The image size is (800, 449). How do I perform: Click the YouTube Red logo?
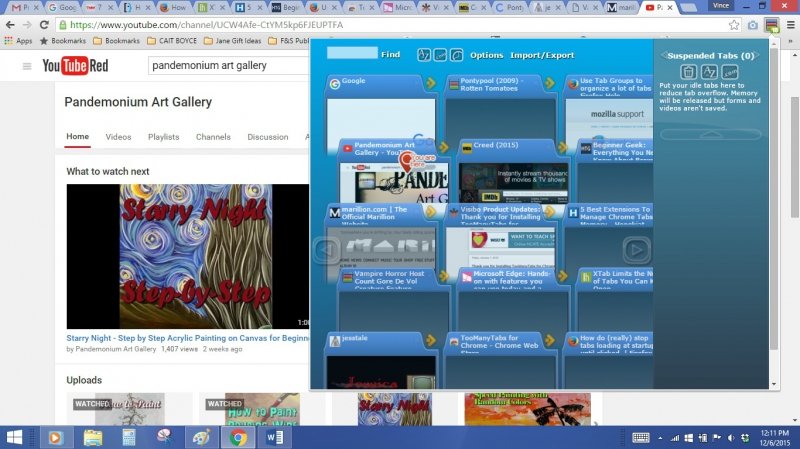tap(75, 66)
